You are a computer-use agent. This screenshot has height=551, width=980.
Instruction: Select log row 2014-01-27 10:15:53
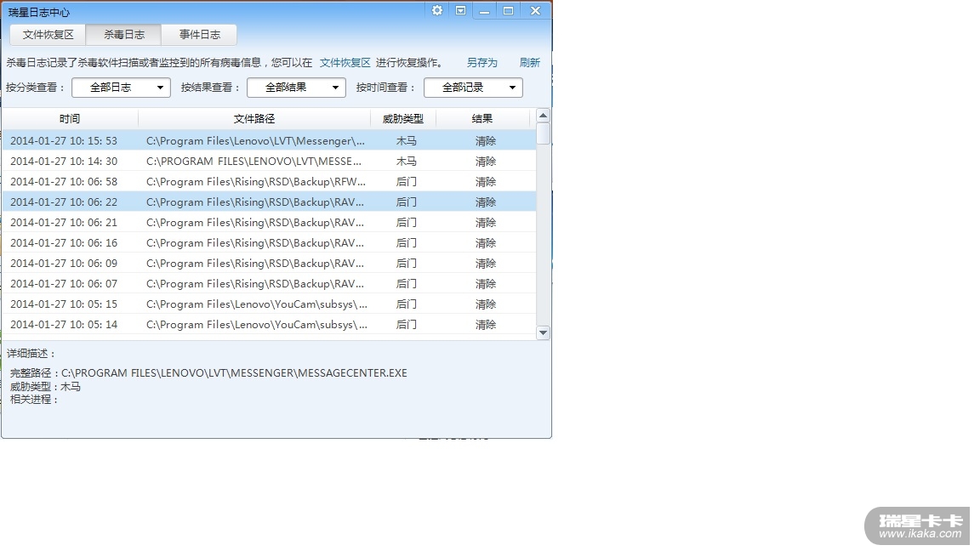coord(269,140)
